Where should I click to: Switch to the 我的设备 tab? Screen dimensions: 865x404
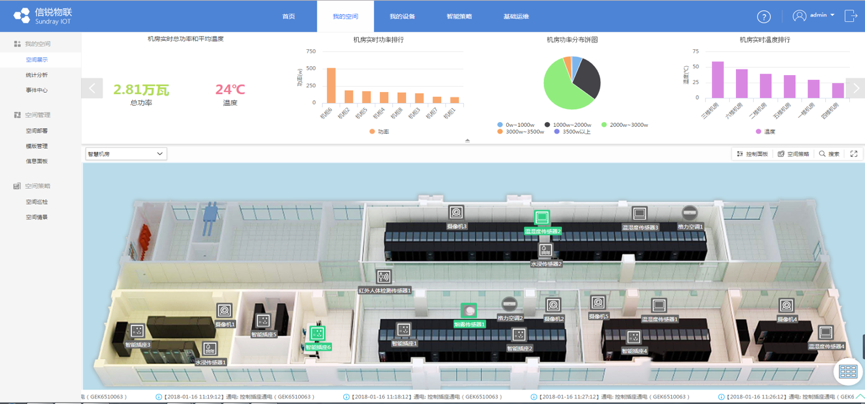[402, 17]
